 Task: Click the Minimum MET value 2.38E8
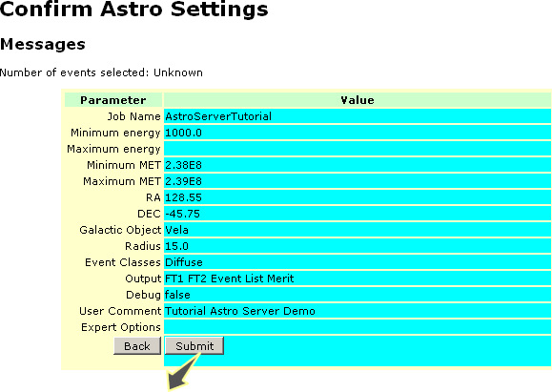[x=183, y=165]
